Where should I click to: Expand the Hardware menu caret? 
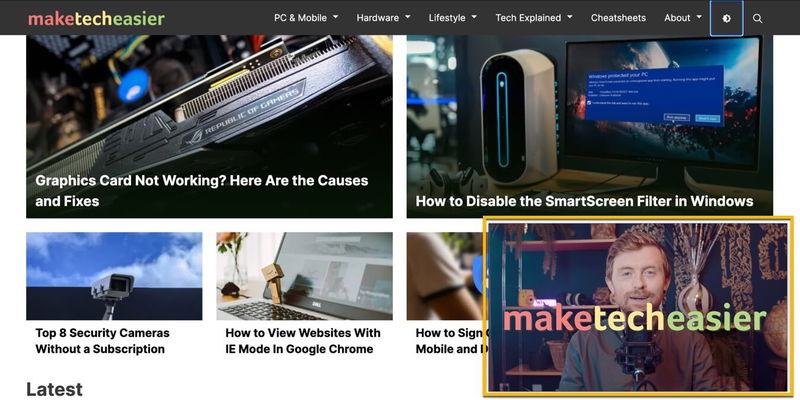[408, 17]
